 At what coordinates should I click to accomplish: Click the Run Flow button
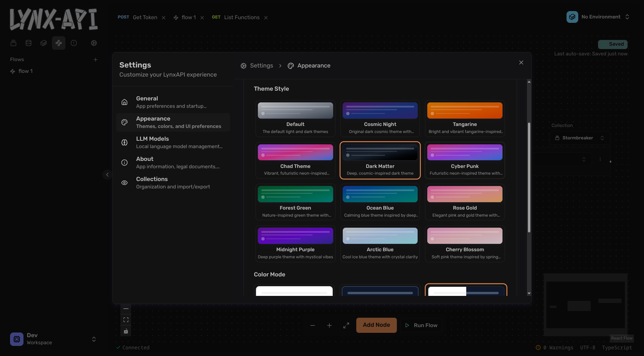pos(421,325)
